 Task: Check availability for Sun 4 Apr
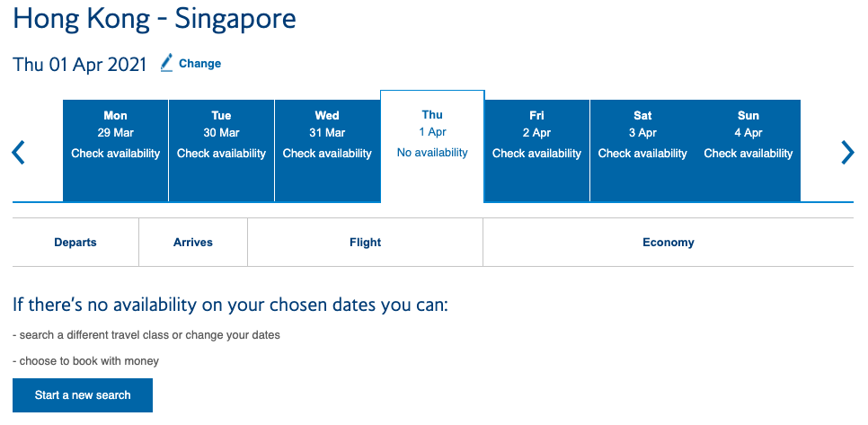(x=748, y=151)
